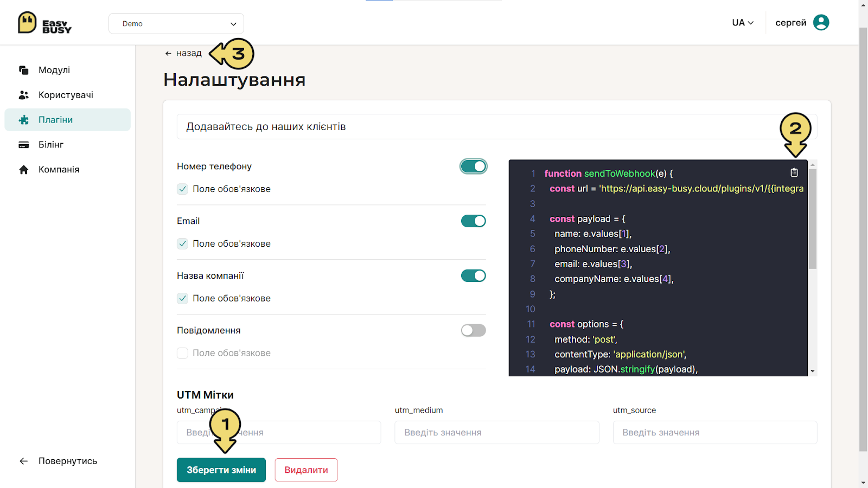Image resolution: width=868 pixels, height=488 pixels.
Task: Enable the Повідомлення toggle
Action: [474, 330]
